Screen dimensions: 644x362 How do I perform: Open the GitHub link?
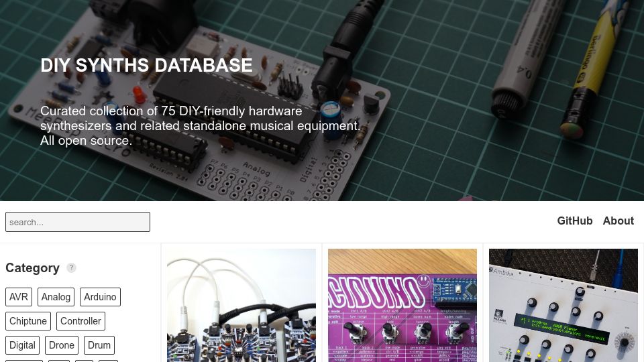click(575, 221)
